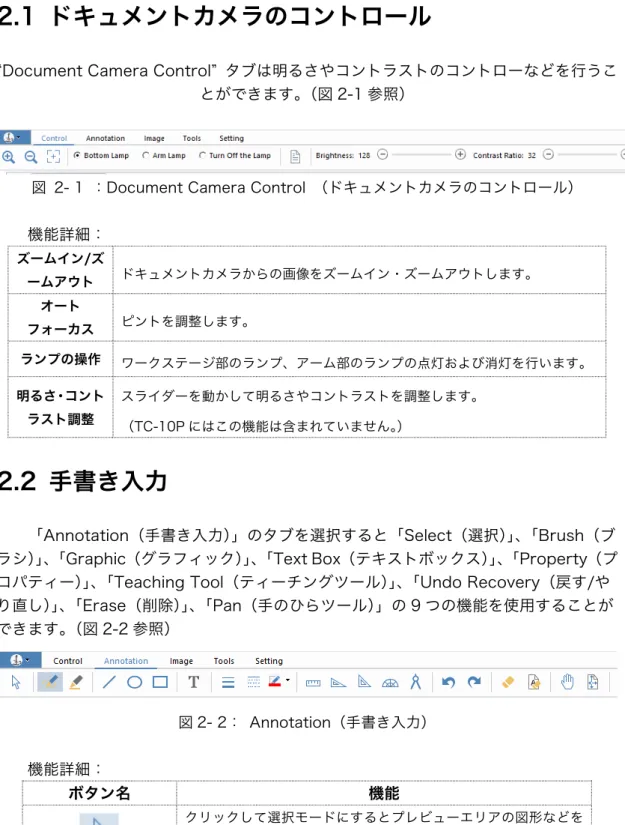
Task: Click the clear page icon after eraser
Action: (x=534, y=682)
